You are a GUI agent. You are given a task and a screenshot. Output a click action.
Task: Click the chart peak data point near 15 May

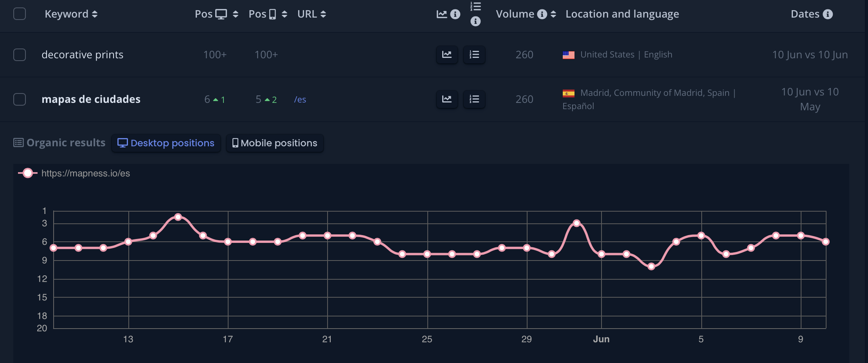[x=178, y=217]
